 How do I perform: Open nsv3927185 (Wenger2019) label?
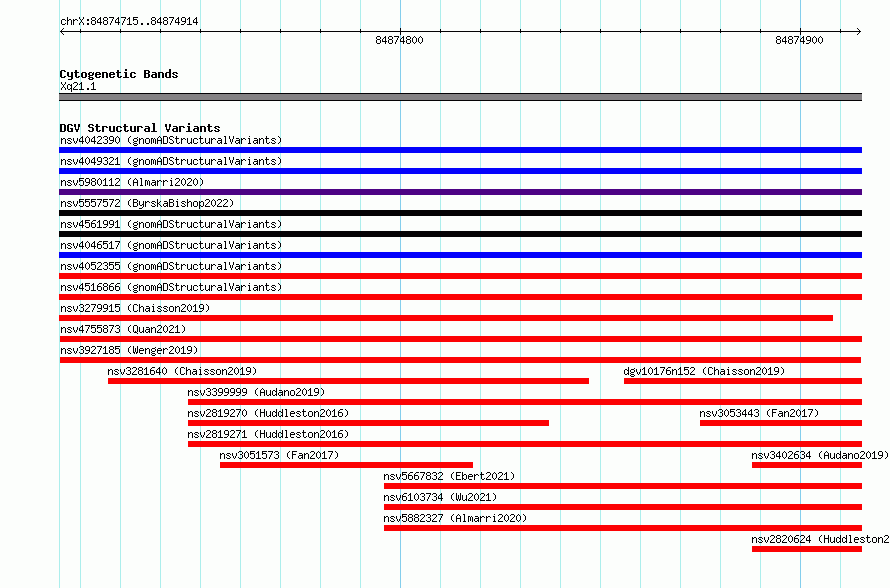pyautogui.click(x=129, y=350)
